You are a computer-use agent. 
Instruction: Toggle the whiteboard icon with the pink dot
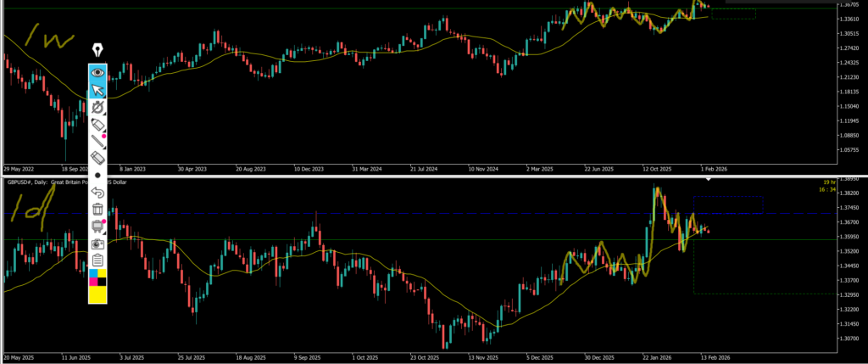98,226
